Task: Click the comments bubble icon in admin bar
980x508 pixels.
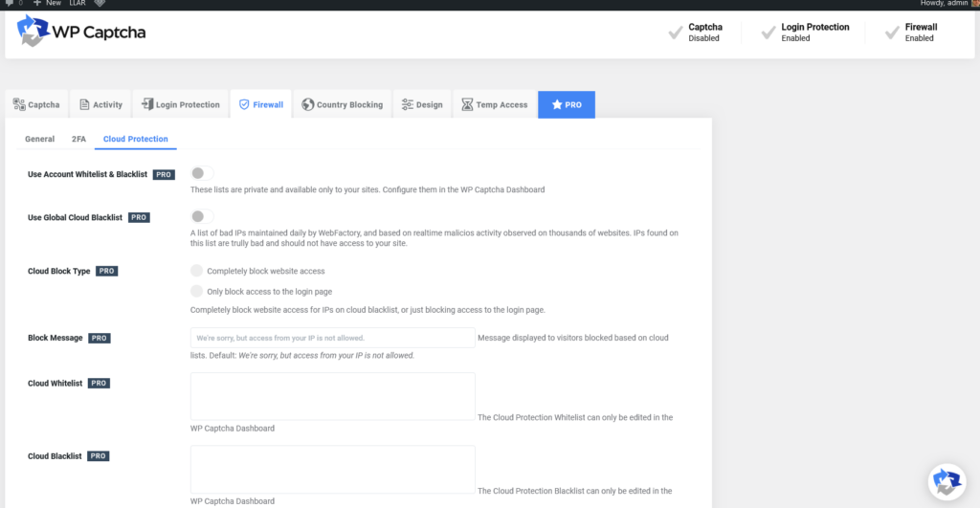Action: click(10, 3)
